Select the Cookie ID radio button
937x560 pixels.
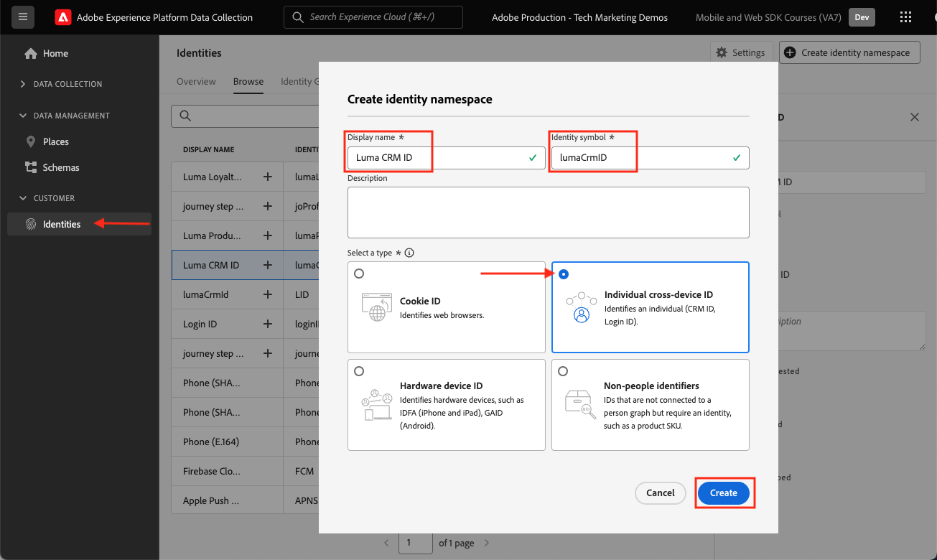359,274
